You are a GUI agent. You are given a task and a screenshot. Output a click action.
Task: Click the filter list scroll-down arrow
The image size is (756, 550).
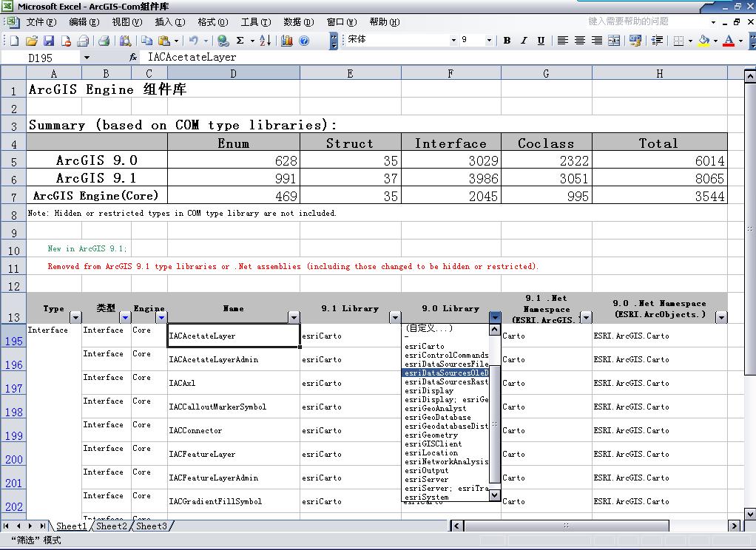pos(494,495)
